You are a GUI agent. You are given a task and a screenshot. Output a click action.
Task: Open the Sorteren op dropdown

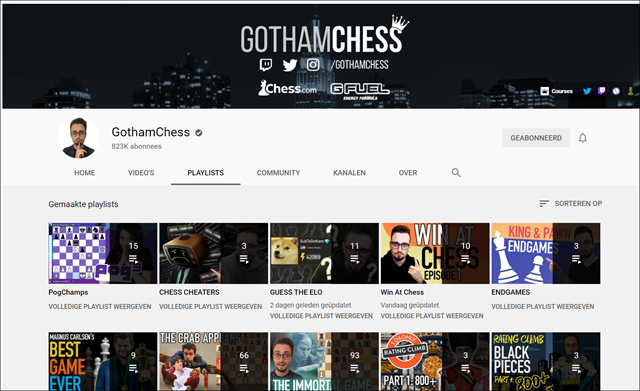[571, 203]
